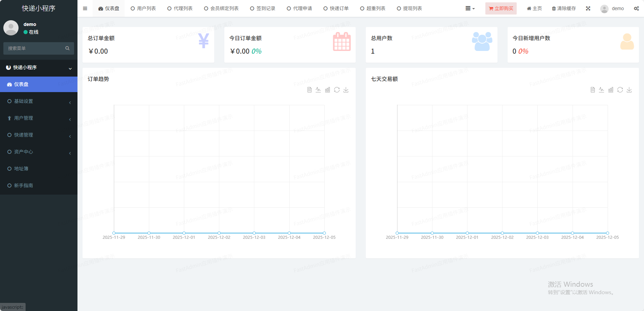The width and height of the screenshot is (644, 311).
Task: Focus the 搜索菜单 search field
Action: [x=34, y=48]
